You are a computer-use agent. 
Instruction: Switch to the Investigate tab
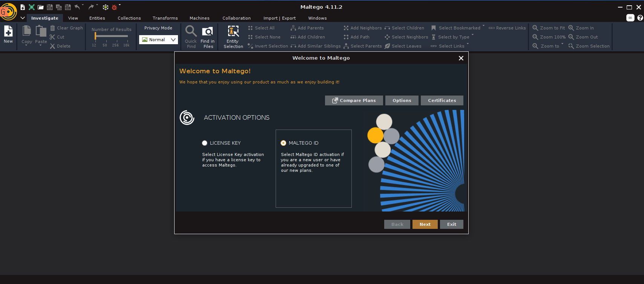coord(45,18)
